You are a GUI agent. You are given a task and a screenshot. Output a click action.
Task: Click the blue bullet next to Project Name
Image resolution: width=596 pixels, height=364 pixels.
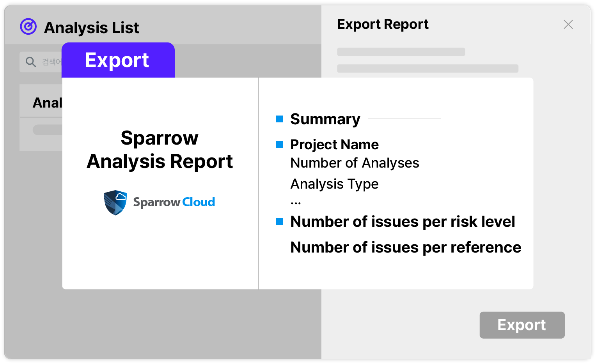[x=279, y=145]
